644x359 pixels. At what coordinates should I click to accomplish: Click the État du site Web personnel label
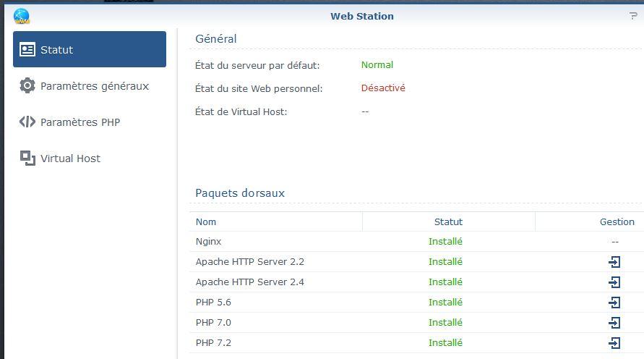(x=259, y=88)
